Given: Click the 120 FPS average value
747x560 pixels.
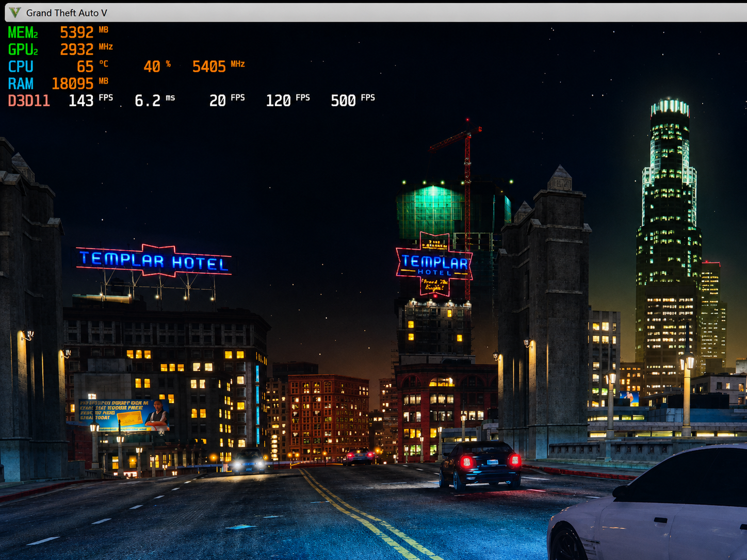Looking at the screenshot, I should click(288, 101).
